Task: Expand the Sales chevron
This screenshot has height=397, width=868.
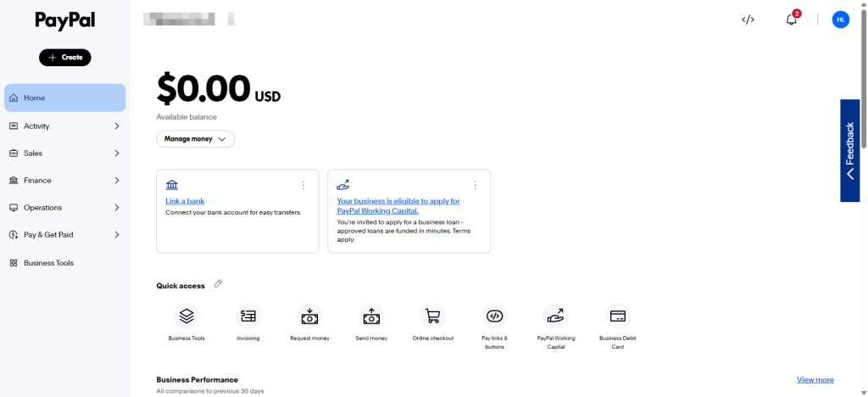Action: coord(117,154)
